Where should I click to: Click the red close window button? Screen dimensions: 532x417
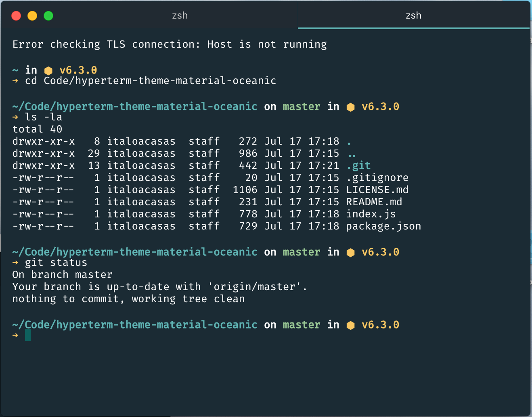tap(16, 16)
